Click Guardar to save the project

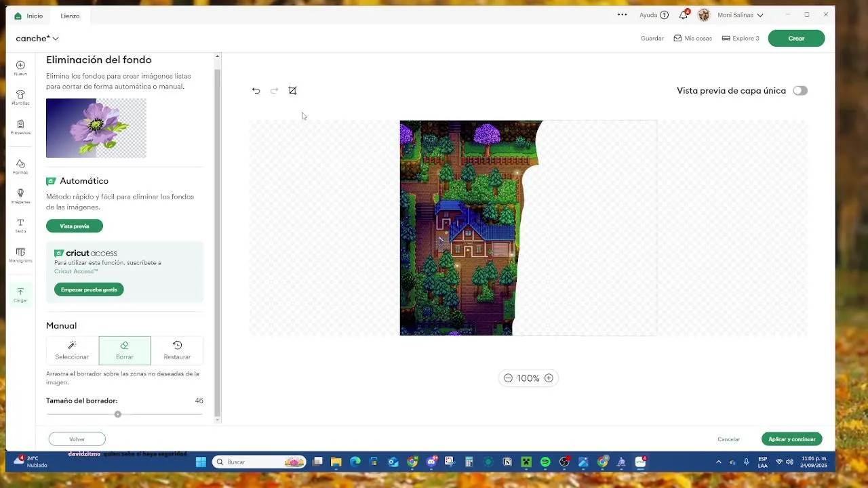coord(652,39)
